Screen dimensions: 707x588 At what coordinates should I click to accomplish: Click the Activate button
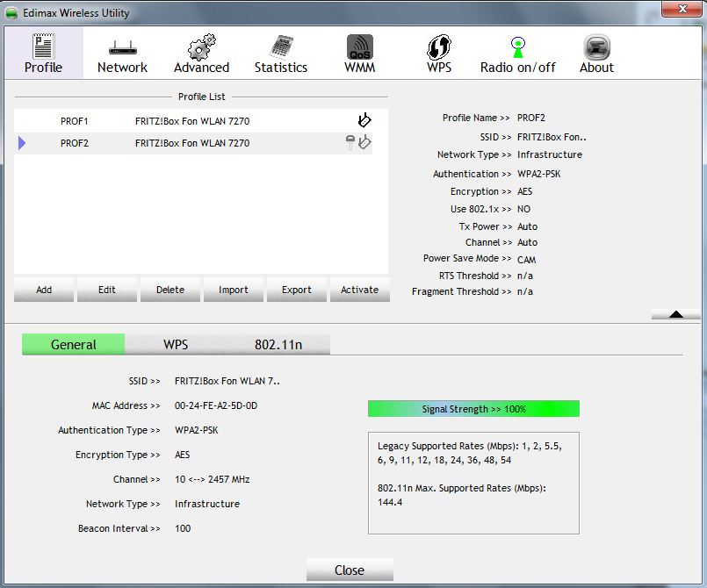point(360,290)
